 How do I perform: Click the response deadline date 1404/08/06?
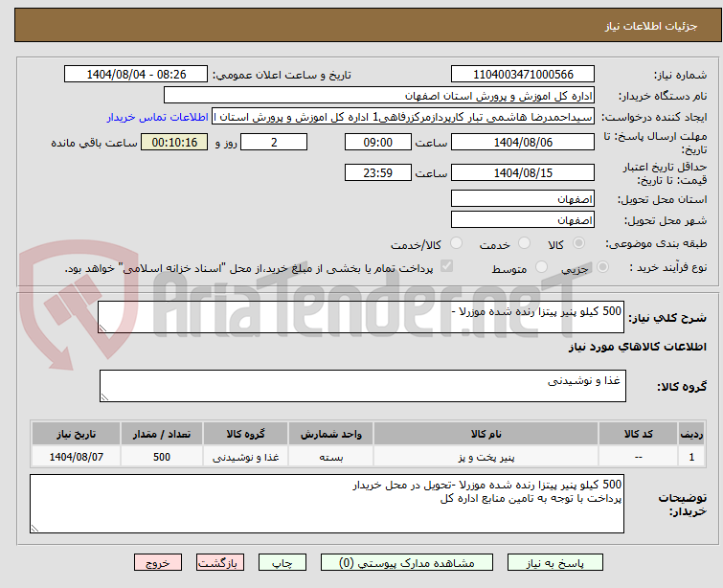(x=523, y=142)
